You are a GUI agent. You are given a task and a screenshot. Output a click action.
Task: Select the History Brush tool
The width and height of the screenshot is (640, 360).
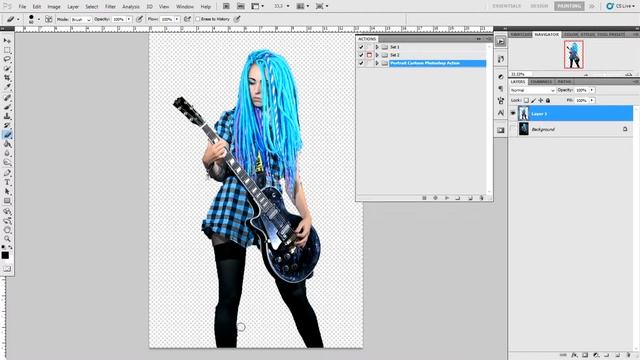pyautogui.click(x=7, y=125)
